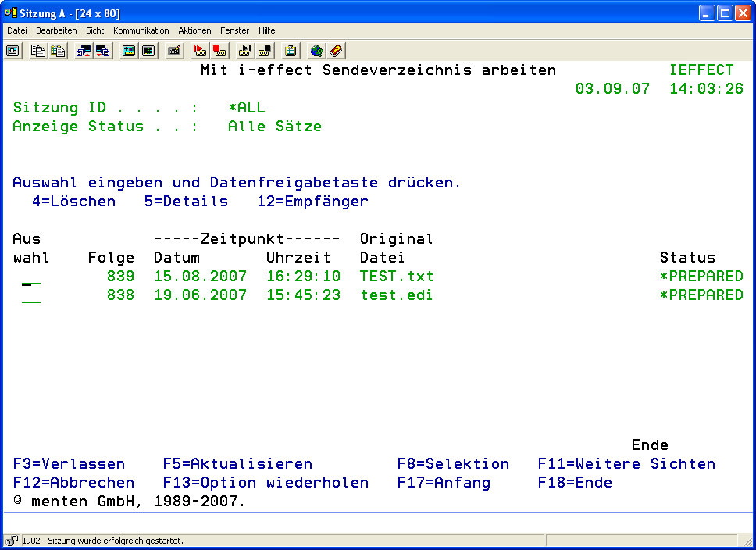This screenshot has width=756, height=550.
Task: Click the Copy icon in the toolbar
Action: (x=38, y=51)
